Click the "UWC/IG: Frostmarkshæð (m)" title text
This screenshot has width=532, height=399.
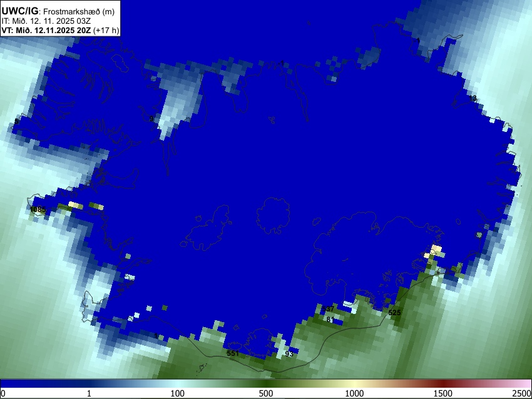coord(58,11)
